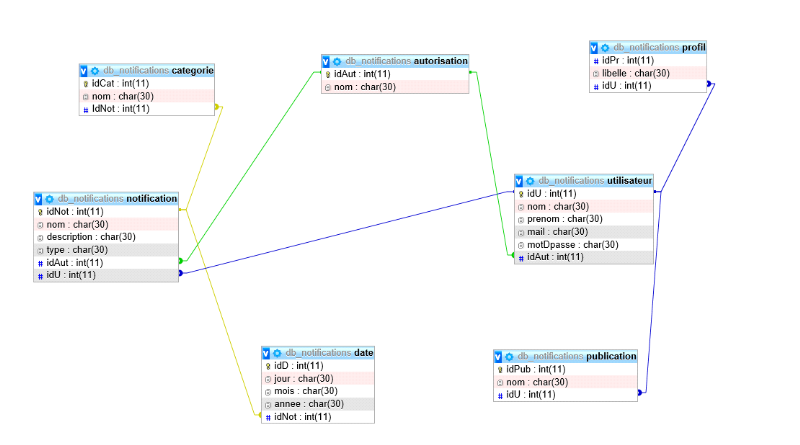Open utilisateur table gear settings icon
The width and height of the screenshot is (800, 445).
530,181
